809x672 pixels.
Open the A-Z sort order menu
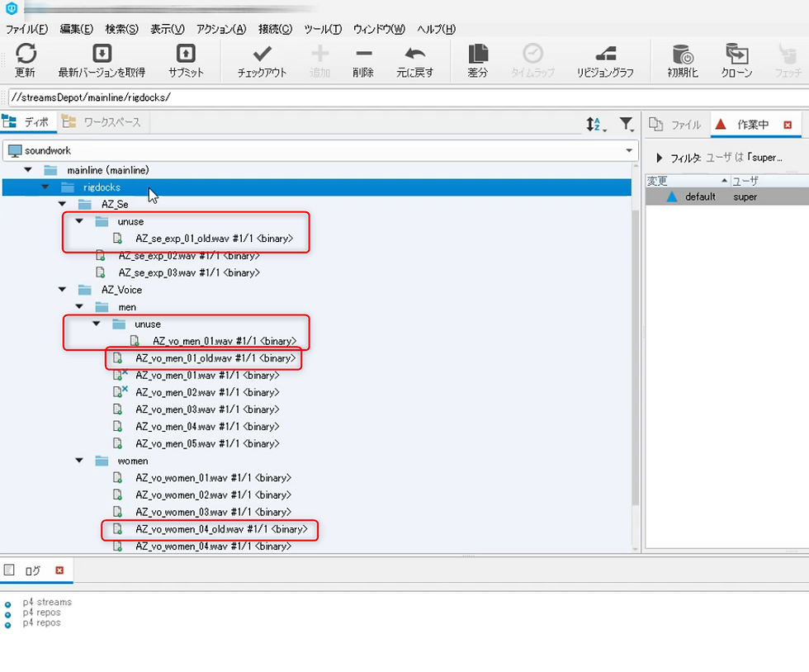click(x=595, y=124)
